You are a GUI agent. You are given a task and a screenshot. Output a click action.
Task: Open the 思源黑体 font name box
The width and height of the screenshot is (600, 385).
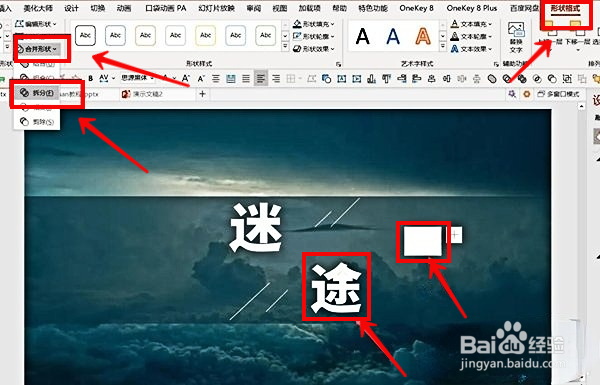[137, 78]
